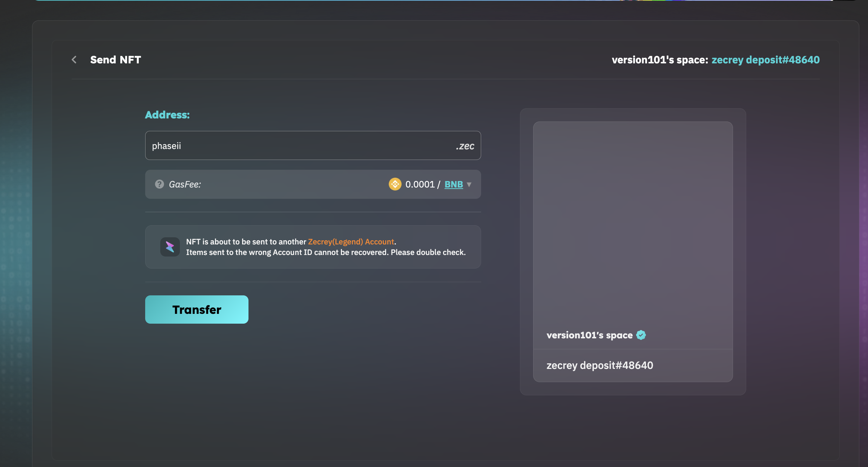Click the GasFee help question mark icon
The width and height of the screenshot is (868, 467).
pyautogui.click(x=159, y=184)
